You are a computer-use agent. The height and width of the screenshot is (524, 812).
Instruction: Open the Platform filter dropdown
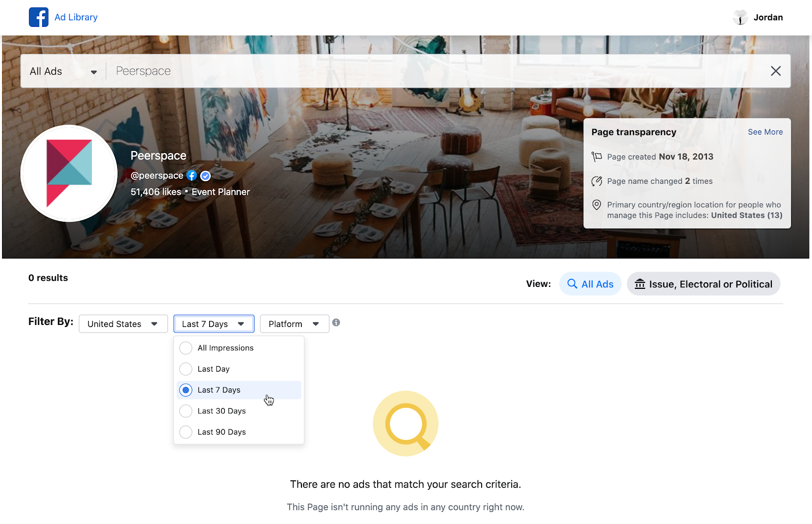point(294,324)
